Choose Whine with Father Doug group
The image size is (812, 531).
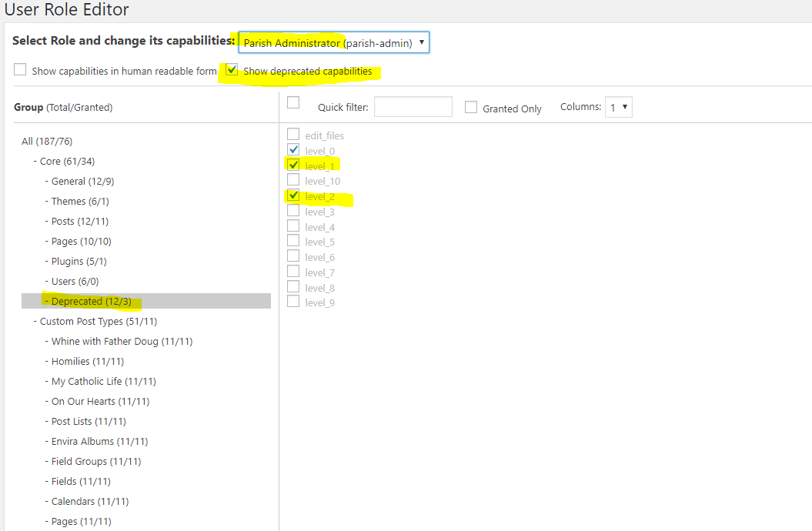click(122, 341)
